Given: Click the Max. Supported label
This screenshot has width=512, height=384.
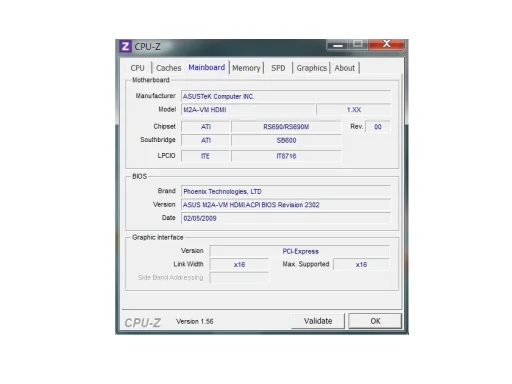Looking at the screenshot, I should [306, 264].
